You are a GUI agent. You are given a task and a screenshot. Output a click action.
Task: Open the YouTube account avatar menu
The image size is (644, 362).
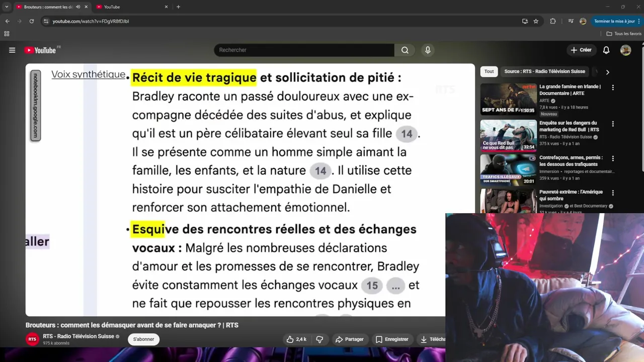(x=625, y=50)
